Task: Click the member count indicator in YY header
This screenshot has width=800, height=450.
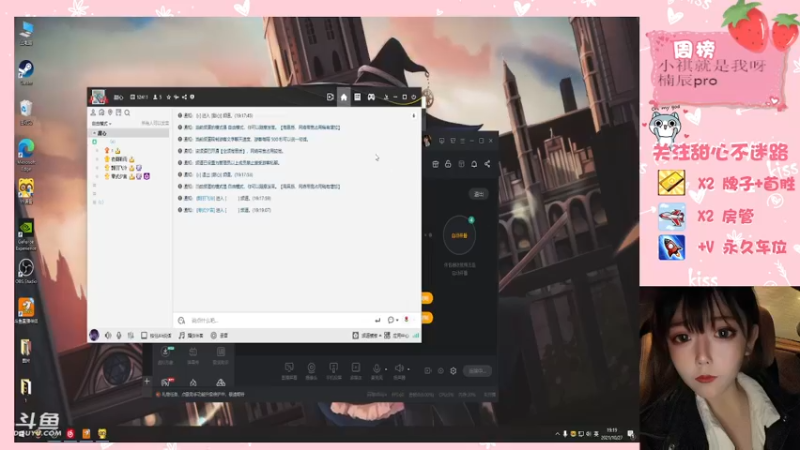Action: click(x=157, y=97)
